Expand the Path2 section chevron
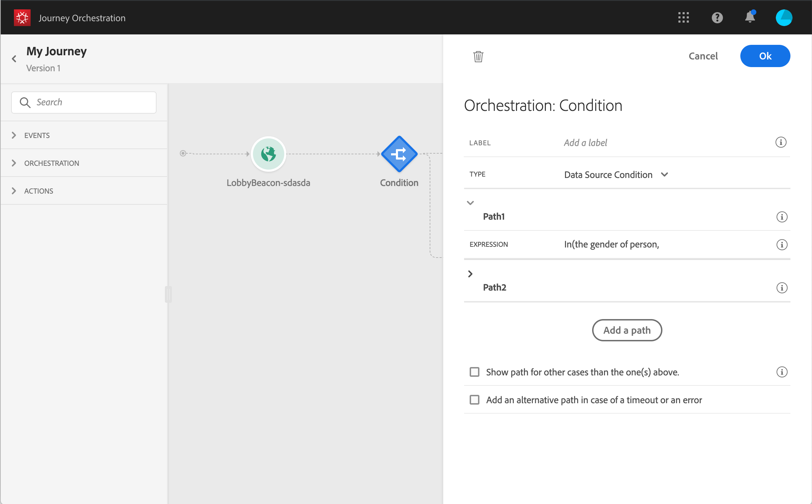 (x=470, y=274)
